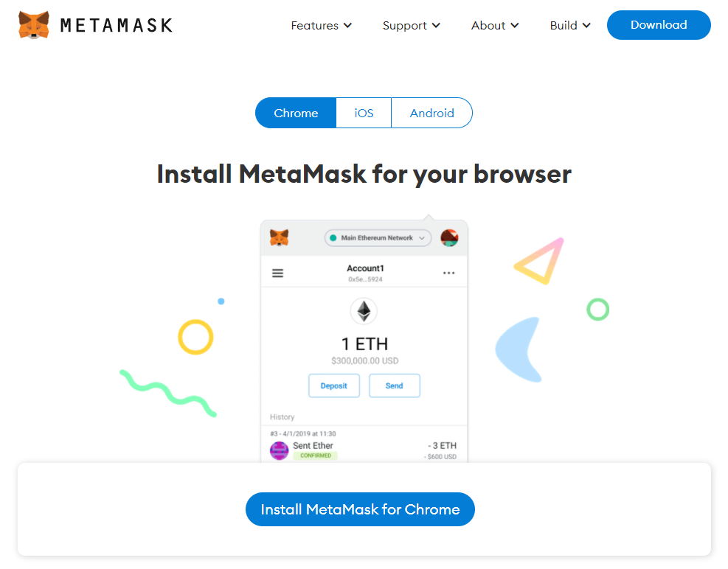This screenshot has height=569, width=728.
Task: Switch to the Android platform option
Action: pyautogui.click(x=431, y=113)
